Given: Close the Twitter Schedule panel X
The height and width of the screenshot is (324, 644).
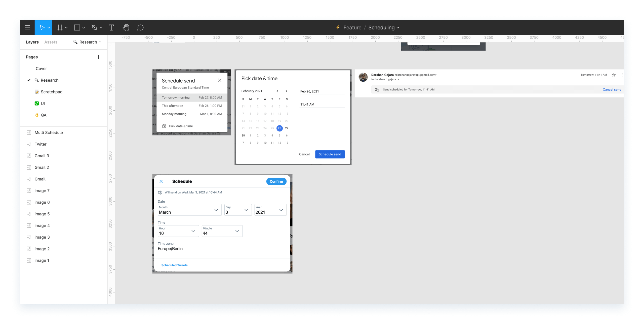Looking at the screenshot, I should 161,181.
